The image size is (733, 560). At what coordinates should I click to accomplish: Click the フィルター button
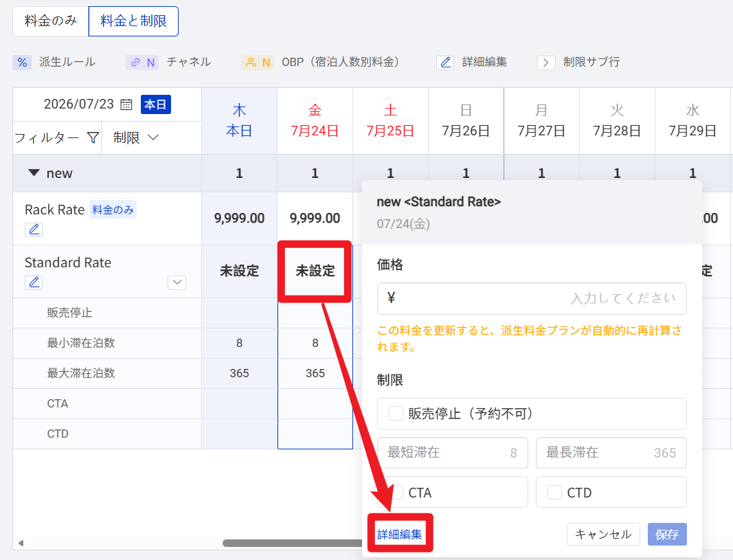click(56, 137)
